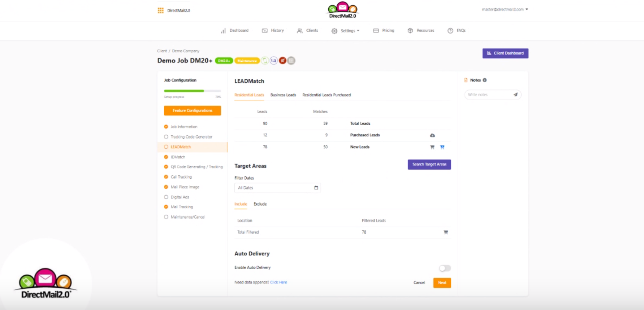The image size is (644, 310).
Task: Open the master@directmail2.com account dropdown
Action: pyautogui.click(x=505, y=9)
